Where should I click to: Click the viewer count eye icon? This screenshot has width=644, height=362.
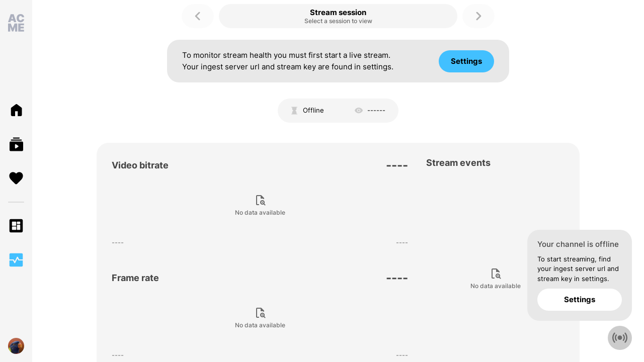pos(359,111)
